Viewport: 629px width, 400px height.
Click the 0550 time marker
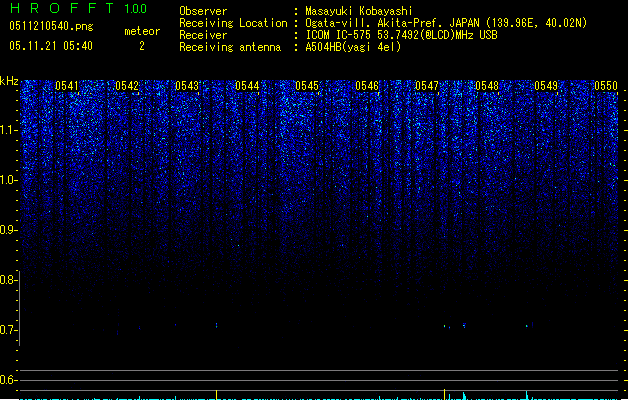[606, 86]
